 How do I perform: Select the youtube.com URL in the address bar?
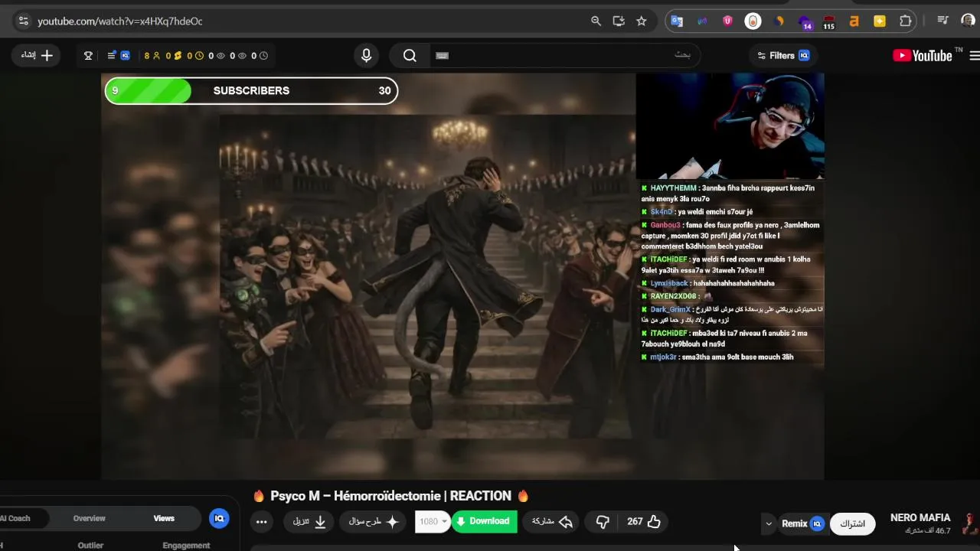click(120, 21)
